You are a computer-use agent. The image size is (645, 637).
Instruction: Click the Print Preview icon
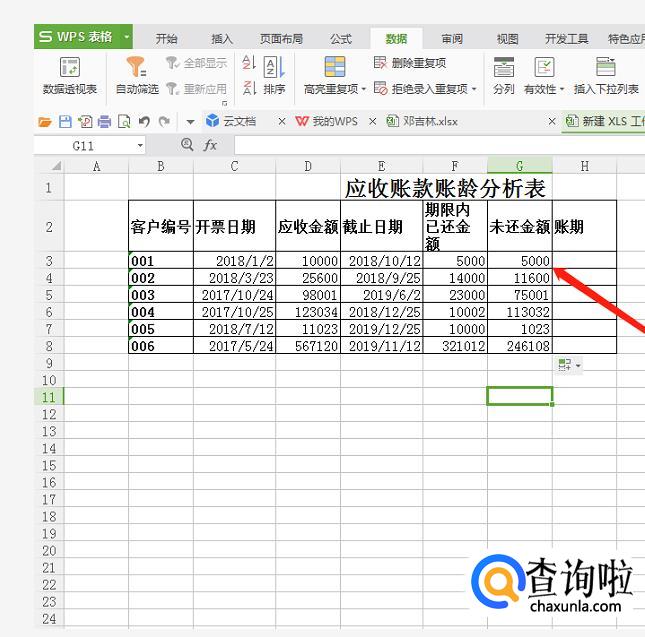click(x=124, y=122)
